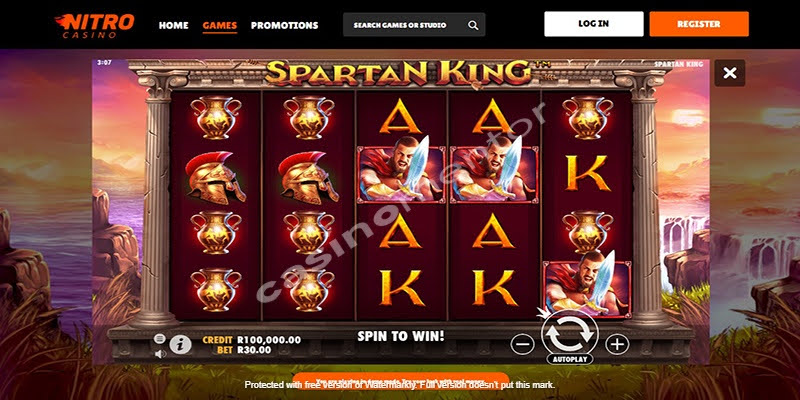The width and height of the screenshot is (800, 400).
Task: Increase the bet with the plus button
Action: [x=617, y=344]
